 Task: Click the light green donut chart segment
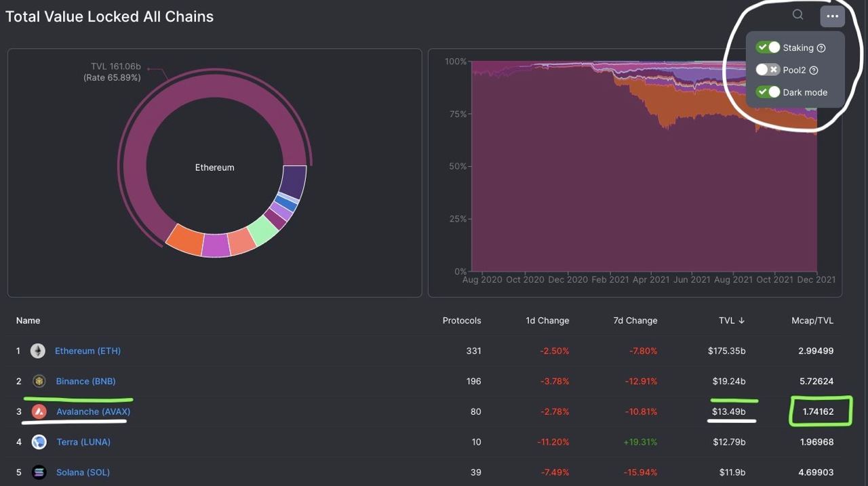pyautogui.click(x=263, y=232)
